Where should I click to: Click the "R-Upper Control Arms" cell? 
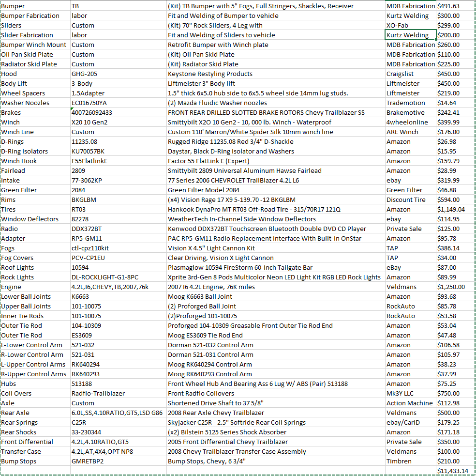[x=35, y=374]
